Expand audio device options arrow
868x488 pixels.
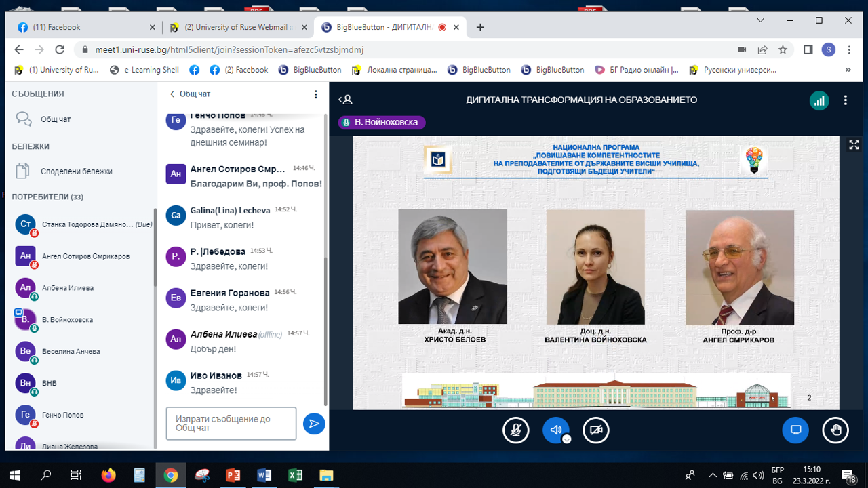(567, 439)
